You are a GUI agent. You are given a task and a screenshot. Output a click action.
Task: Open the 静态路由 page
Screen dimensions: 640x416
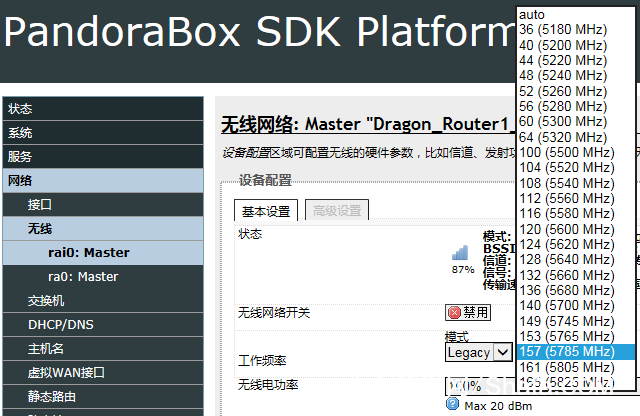[103, 397]
